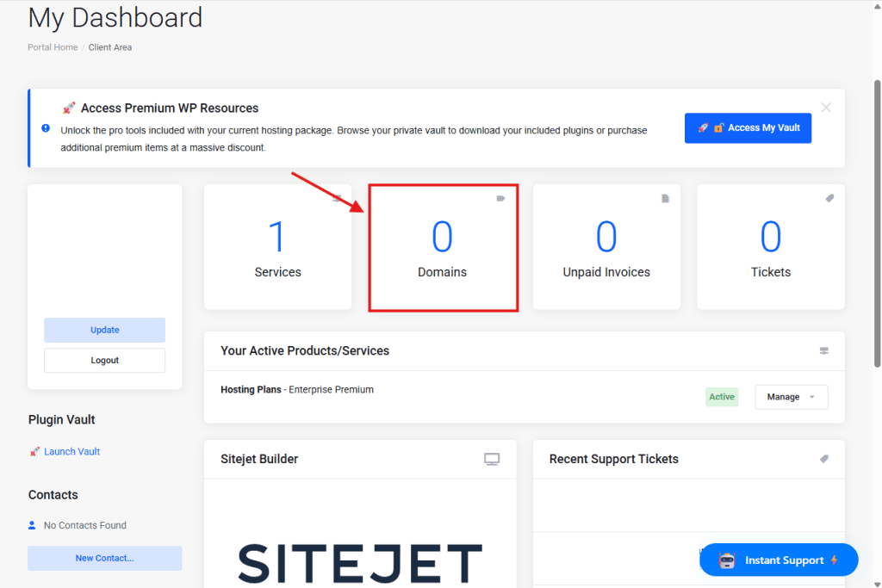Click the Unpaid Invoices document icon
882x588 pixels.
(665, 199)
